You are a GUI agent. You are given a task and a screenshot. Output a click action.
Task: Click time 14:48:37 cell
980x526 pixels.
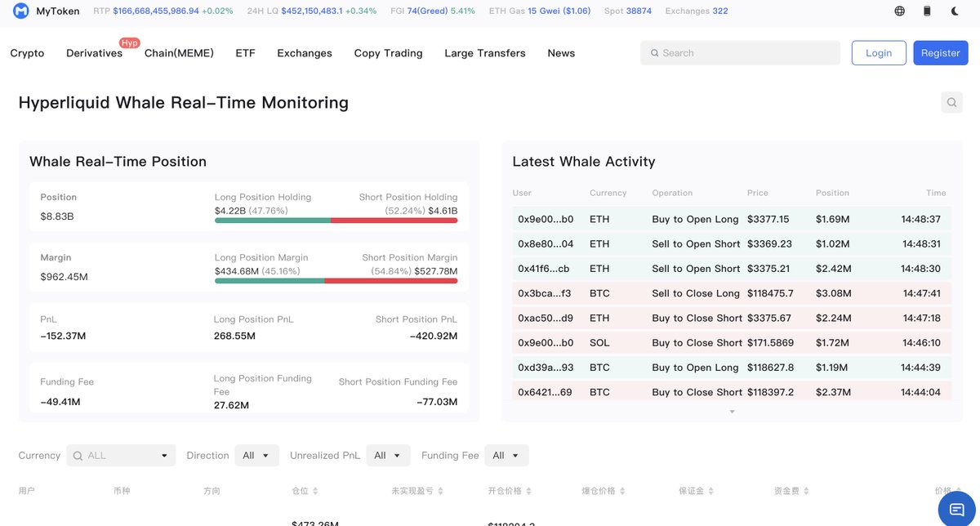[x=922, y=219]
